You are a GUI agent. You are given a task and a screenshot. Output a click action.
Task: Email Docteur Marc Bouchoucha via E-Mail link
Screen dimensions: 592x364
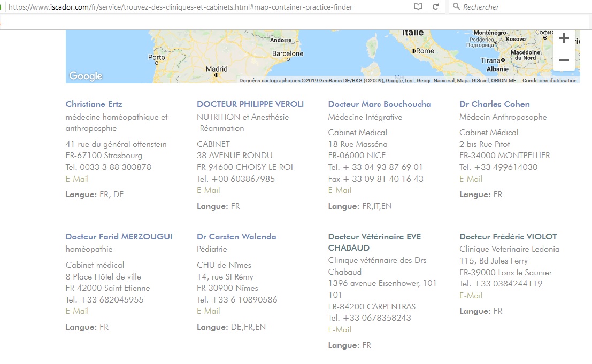point(340,190)
